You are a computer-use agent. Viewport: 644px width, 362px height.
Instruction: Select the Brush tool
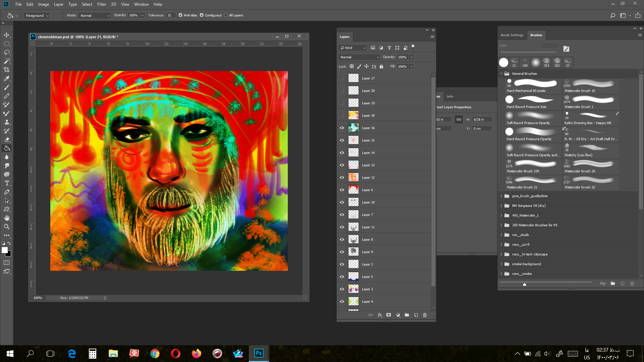pyautogui.click(x=7, y=87)
